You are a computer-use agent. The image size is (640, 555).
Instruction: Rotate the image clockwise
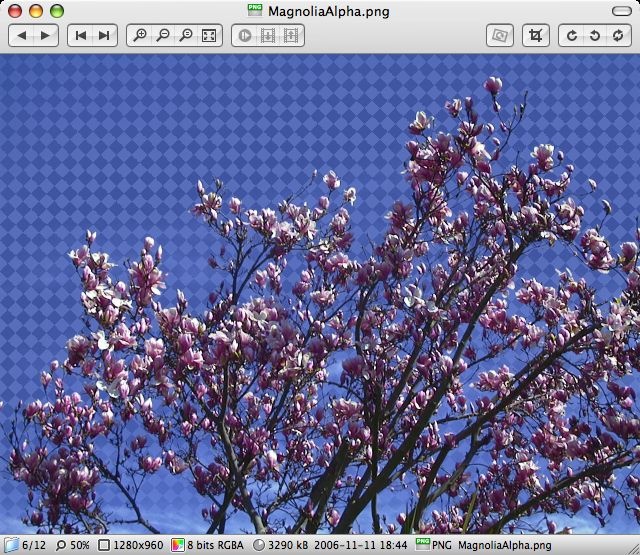click(571, 36)
